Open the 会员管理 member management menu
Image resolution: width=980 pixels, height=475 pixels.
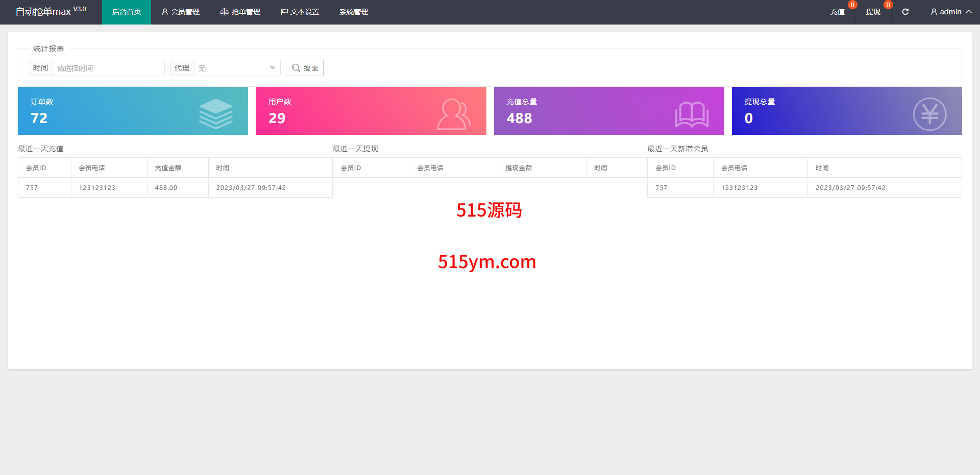coord(181,12)
